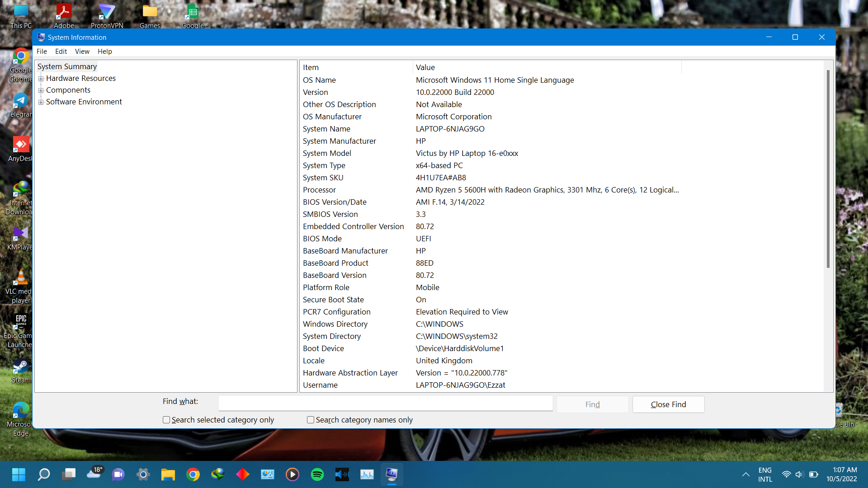Image resolution: width=868 pixels, height=488 pixels.
Task: Enable Search selected category only
Action: click(x=166, y=420)
